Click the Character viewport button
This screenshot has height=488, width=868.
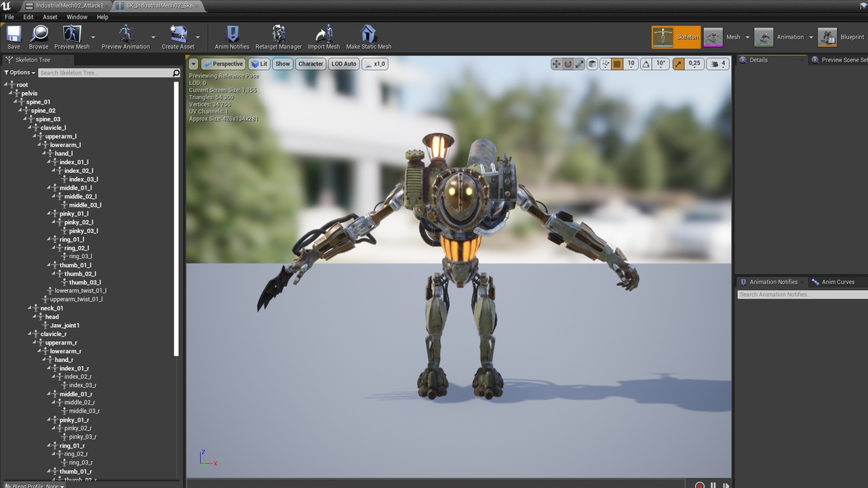pos(311,64)
